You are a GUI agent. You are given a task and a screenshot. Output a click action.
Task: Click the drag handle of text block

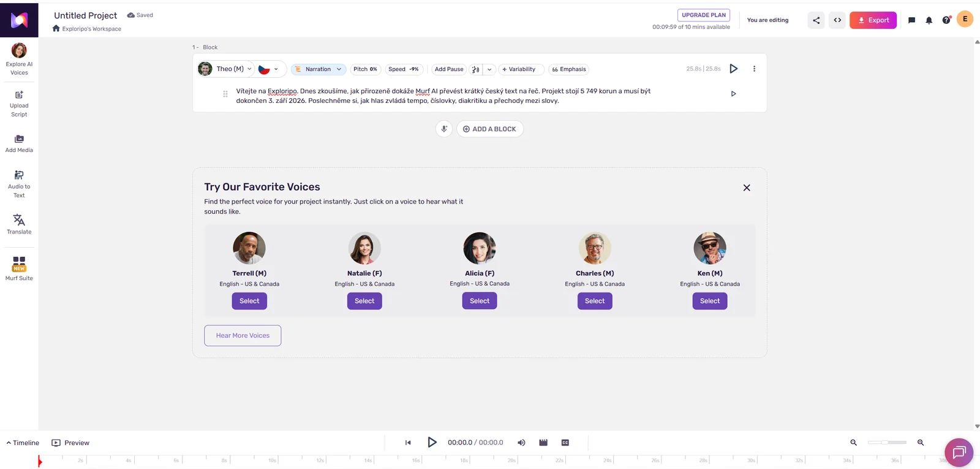pos(225,94)
